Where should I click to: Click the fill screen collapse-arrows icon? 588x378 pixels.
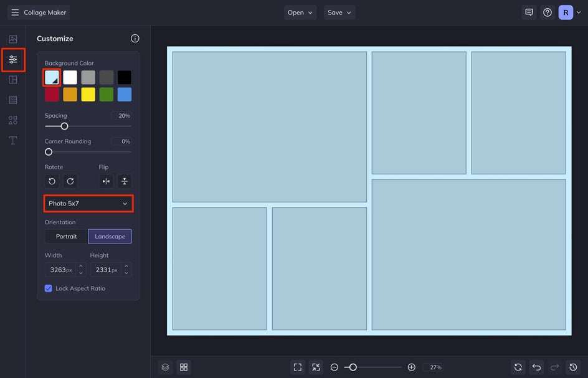coord(316,367)
